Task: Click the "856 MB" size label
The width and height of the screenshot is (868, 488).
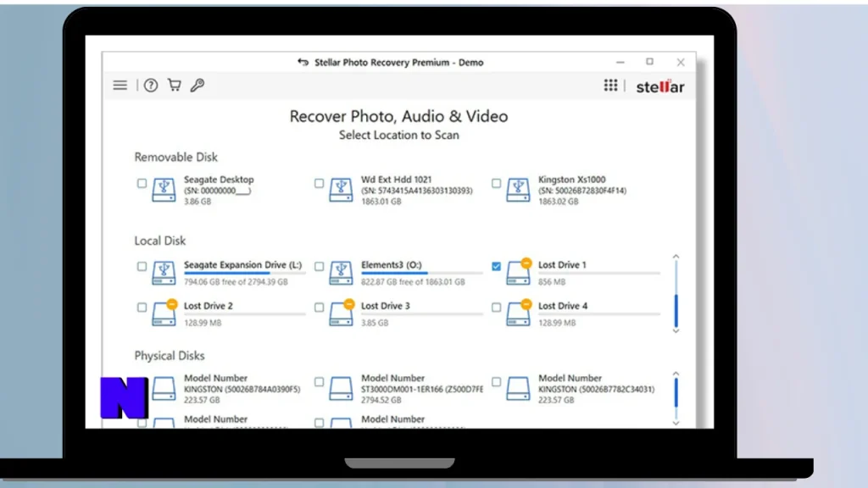Action: click(552, 281)
